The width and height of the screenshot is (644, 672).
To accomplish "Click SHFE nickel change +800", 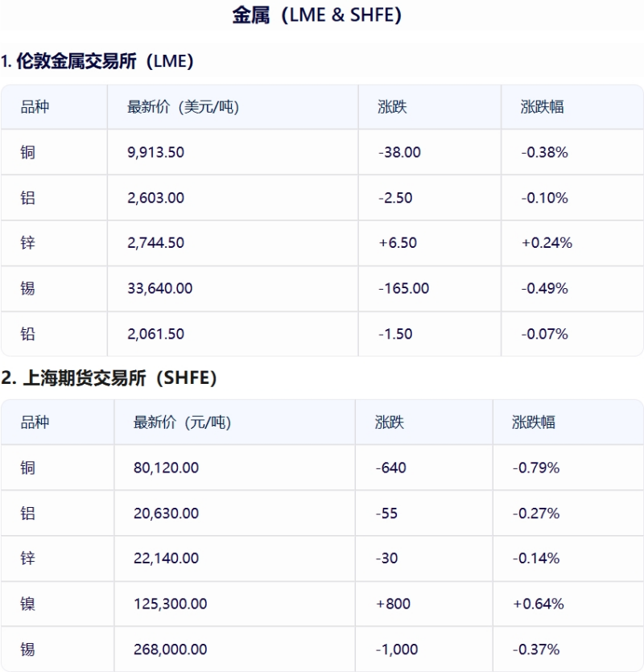I will tap(393, 604).
